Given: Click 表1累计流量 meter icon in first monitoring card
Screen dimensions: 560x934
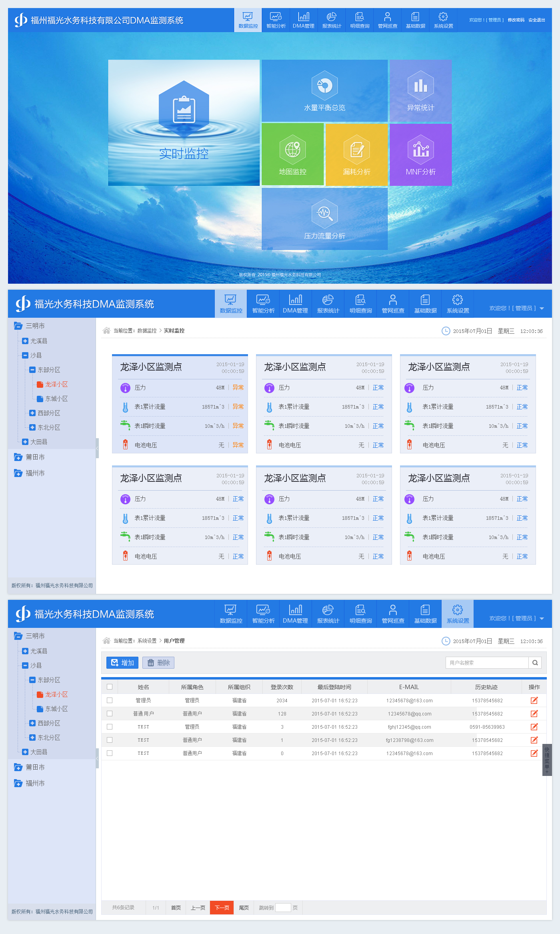Looking at the screenshot, I should [x=125, y=407].
